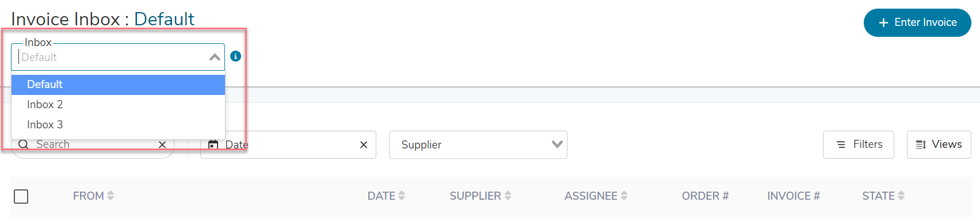The image size is (980, 221).
Task: Select Default from Inbox list
Action: [118, 85]
